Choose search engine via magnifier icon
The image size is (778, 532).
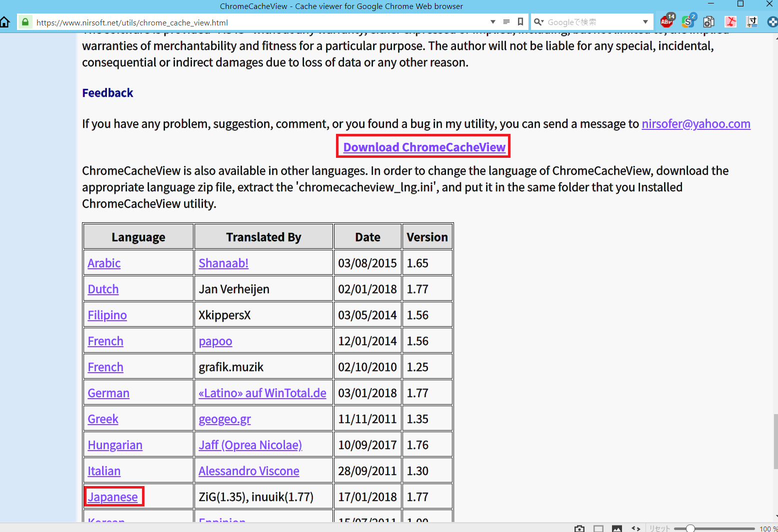pos(538,22)
